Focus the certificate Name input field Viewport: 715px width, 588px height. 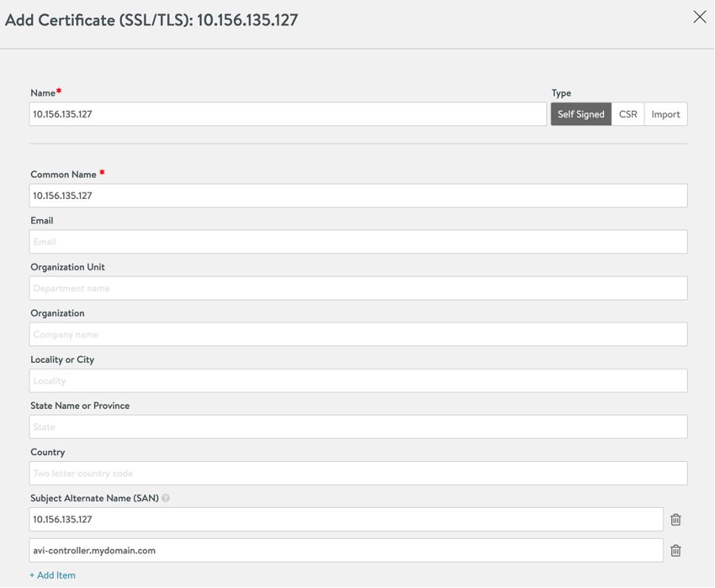coord(288,114)
